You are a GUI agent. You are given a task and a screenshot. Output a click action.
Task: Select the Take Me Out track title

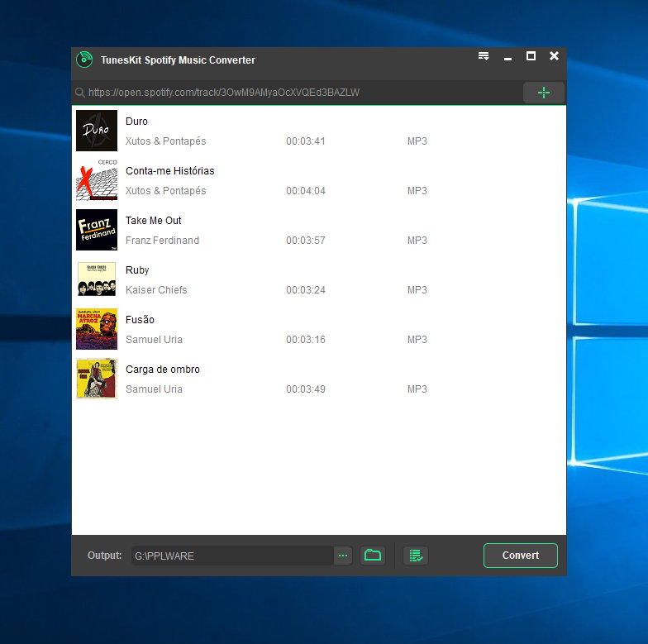click(153, 221)
